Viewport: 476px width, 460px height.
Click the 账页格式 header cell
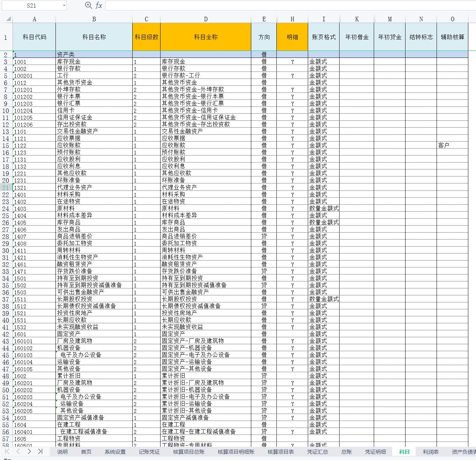(x=324, y=37)
